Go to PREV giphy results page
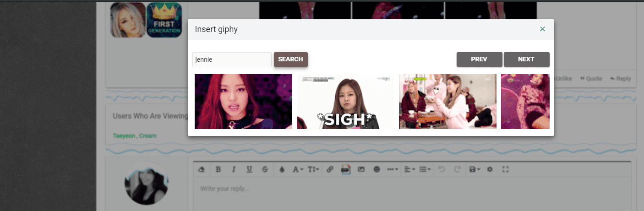644x211 pixels. coord(479,60)
